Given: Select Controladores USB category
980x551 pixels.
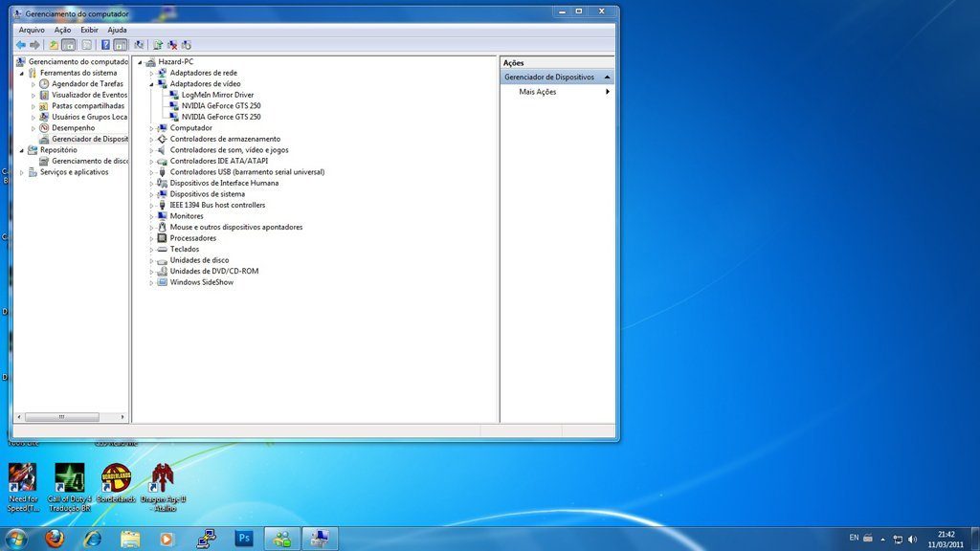Looking at the screenshot, I should (x=248, y=172).
